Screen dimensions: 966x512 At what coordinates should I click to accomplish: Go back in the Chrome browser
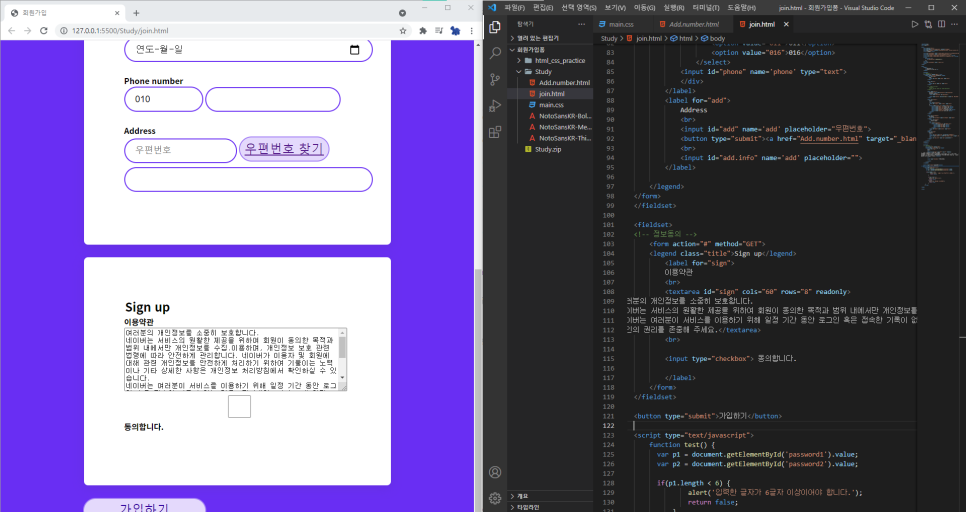11,30
